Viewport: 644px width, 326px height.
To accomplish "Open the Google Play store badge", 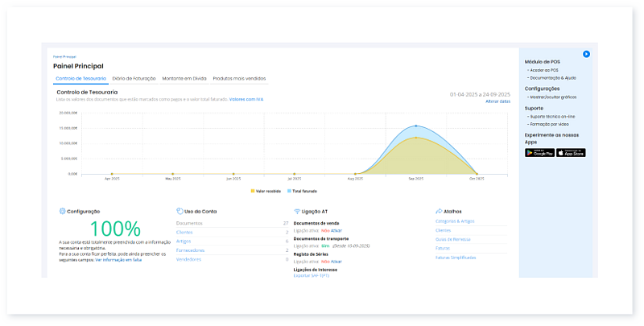I will pos(539,152).
